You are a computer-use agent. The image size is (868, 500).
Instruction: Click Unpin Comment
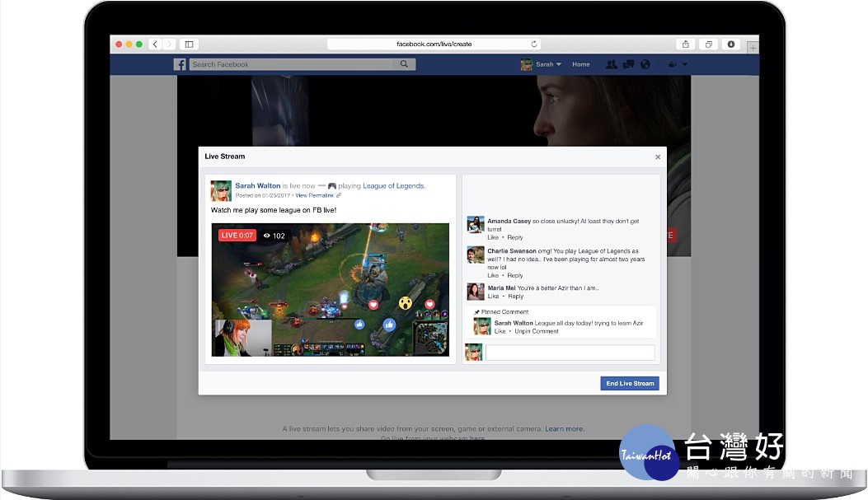click(537, 331)
